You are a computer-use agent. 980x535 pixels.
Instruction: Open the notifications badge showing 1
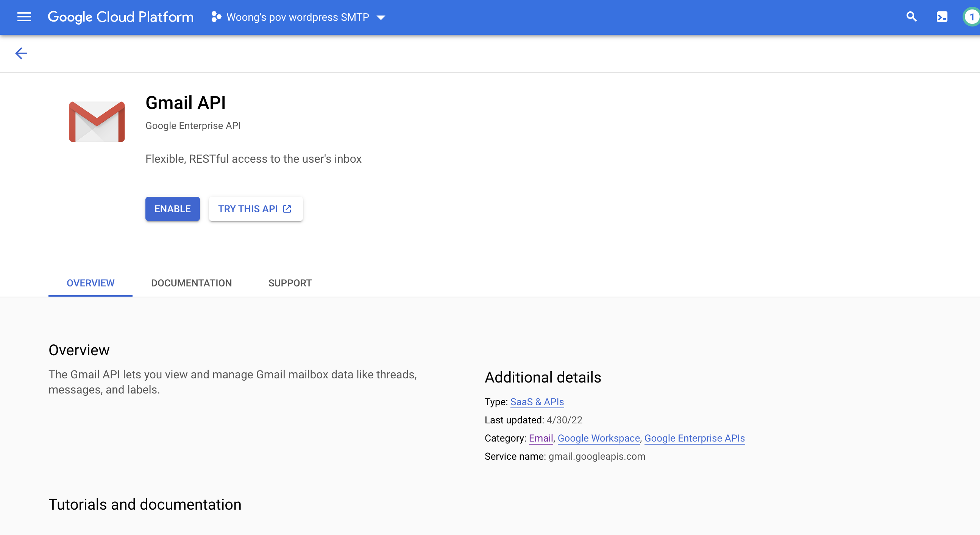(x=971, y=17)
